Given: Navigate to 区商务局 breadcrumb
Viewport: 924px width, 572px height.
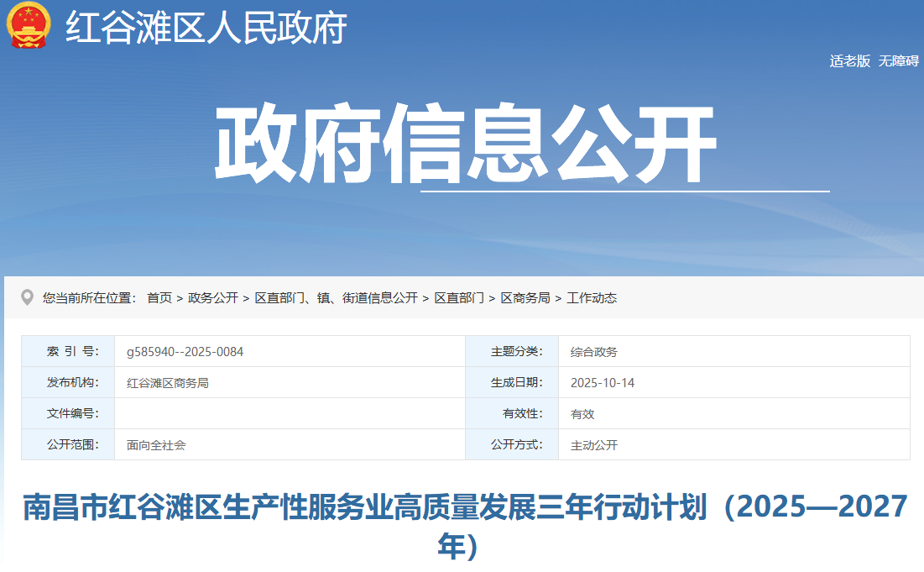Looking at the screenshot, I should pos(525,298).
